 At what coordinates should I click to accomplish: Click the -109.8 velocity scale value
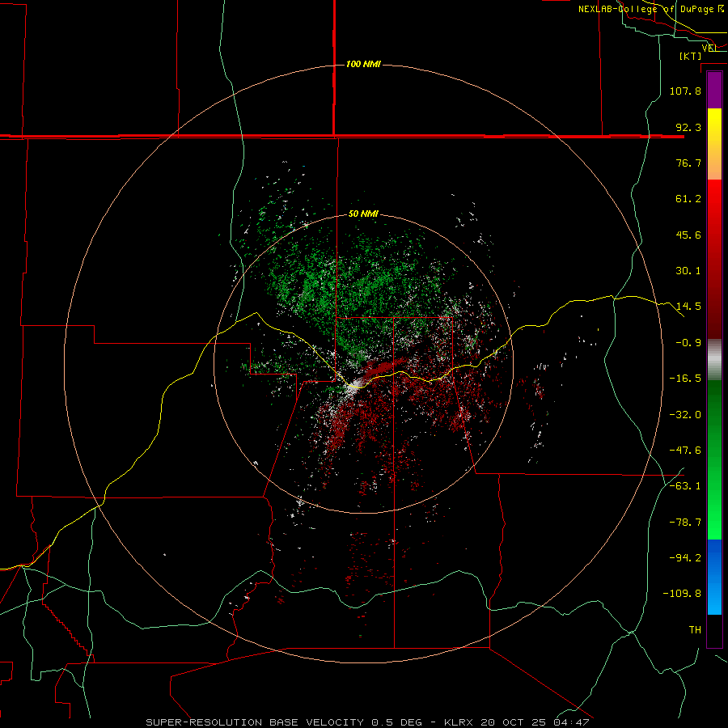click(682, 594)
